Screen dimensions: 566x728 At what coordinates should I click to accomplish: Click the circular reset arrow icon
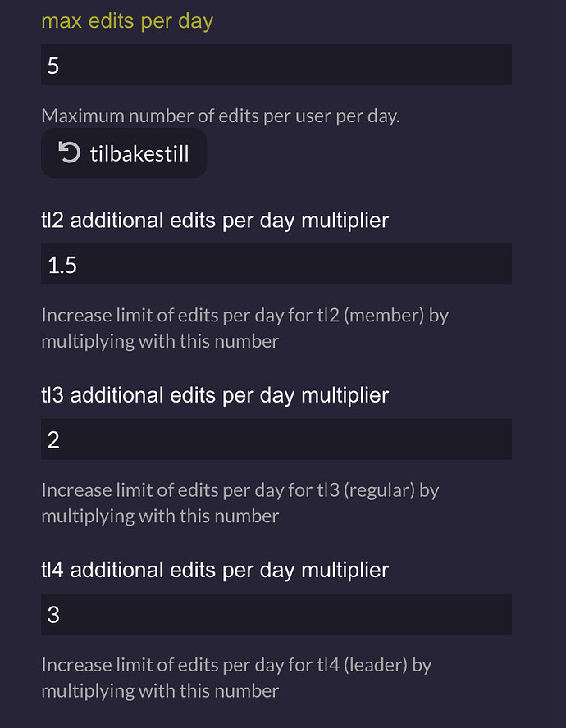point(69,152)
